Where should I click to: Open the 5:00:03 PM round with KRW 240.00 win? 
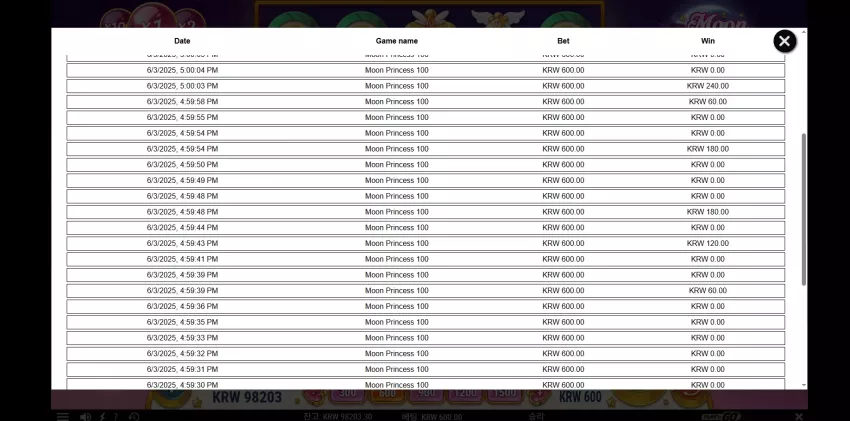click(426, 86)
